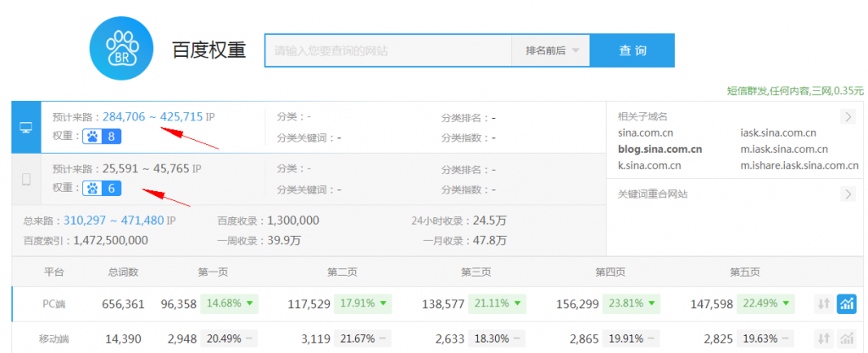
Task: Click PC total keywords value 656,361
Action: [123, 305]
